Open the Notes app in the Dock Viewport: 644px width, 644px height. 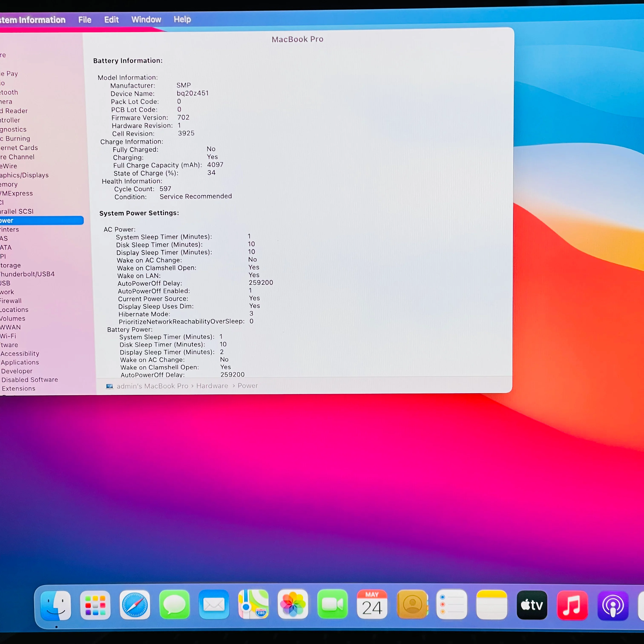point(492,605)
